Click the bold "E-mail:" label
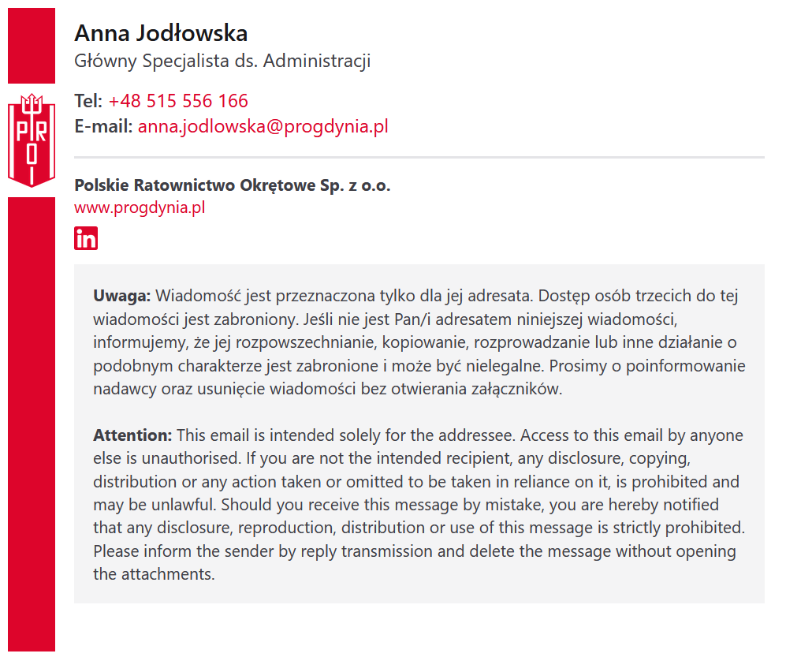 point(103,126)
